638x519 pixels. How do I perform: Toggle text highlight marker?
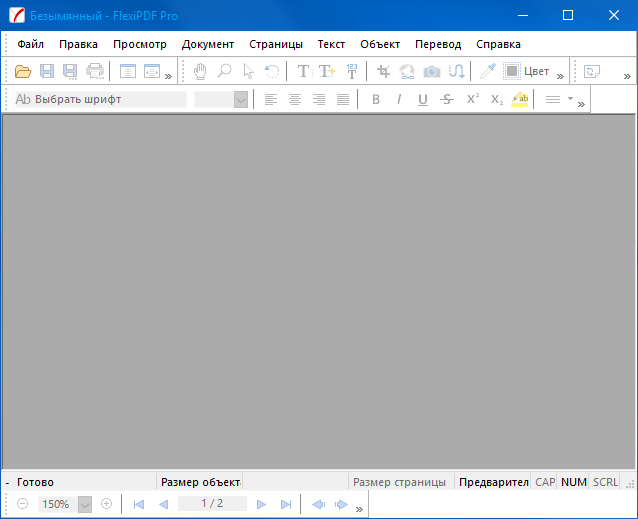[x=520, y=99]
